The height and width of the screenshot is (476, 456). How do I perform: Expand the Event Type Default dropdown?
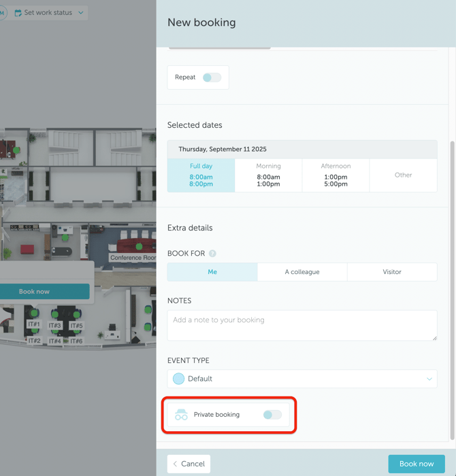[302, 379]
